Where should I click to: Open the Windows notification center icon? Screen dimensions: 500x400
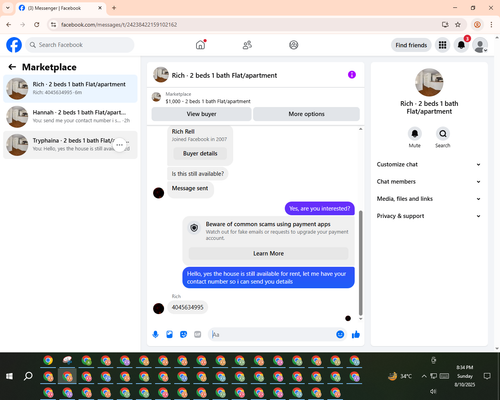[487, 376]
